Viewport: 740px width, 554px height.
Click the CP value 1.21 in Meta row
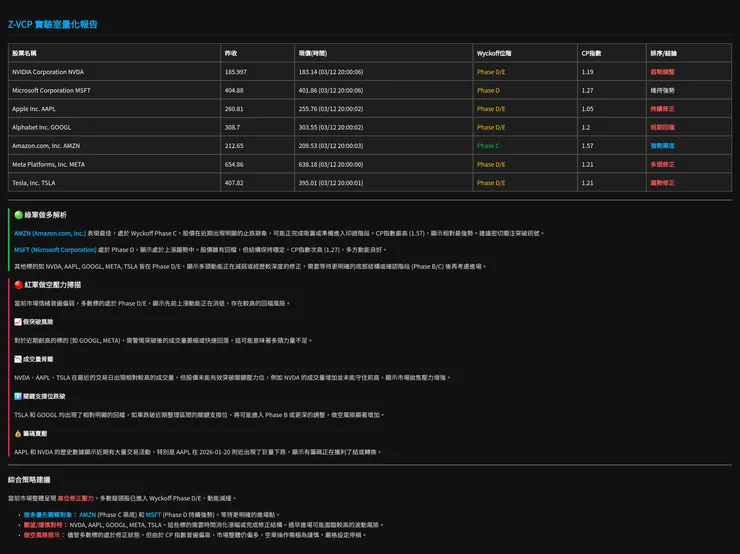587,164
